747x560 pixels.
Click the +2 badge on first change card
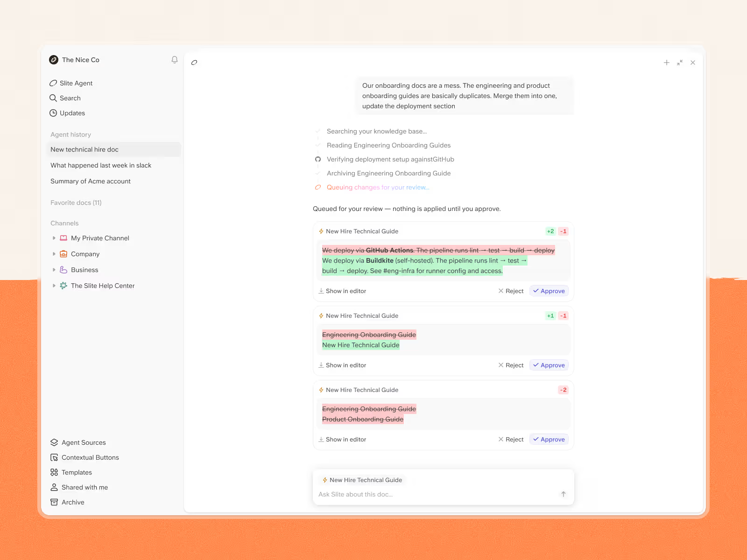(x=550, y=231)
